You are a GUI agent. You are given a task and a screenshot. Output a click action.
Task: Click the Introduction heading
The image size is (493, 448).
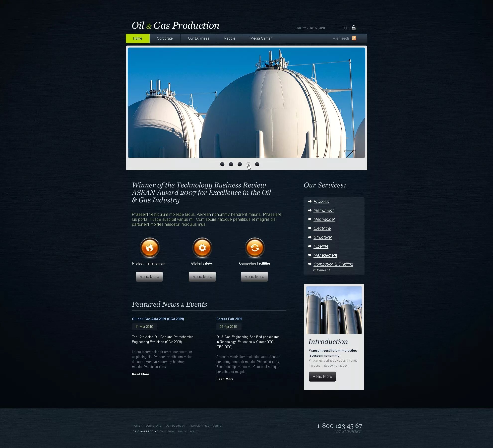point(328,342)
